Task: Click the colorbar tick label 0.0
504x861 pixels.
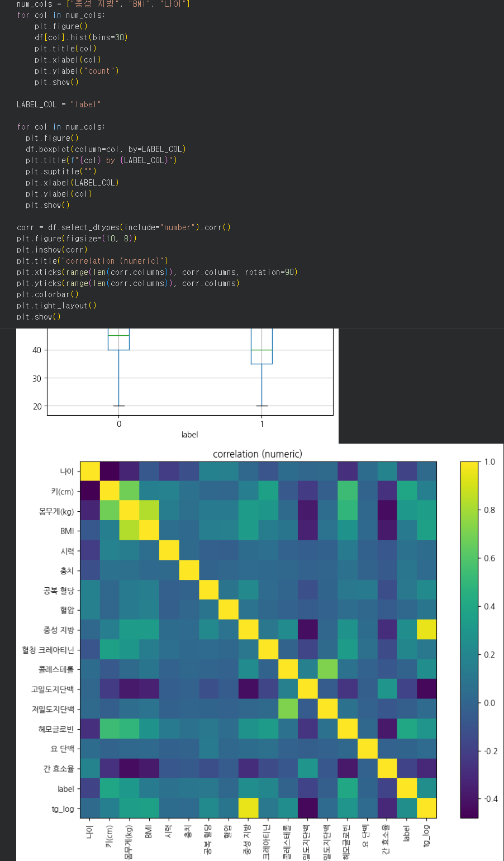Action: click(x=490, y=703)
